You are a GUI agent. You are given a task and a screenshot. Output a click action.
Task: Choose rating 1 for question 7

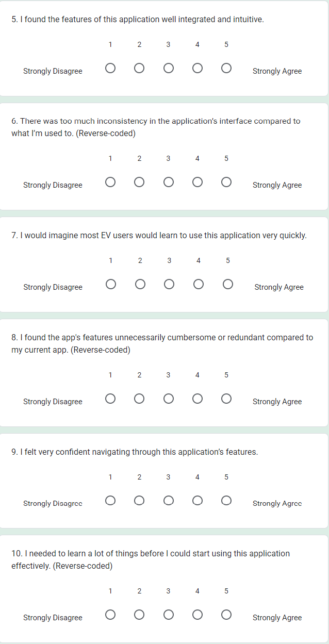point(111,284)
